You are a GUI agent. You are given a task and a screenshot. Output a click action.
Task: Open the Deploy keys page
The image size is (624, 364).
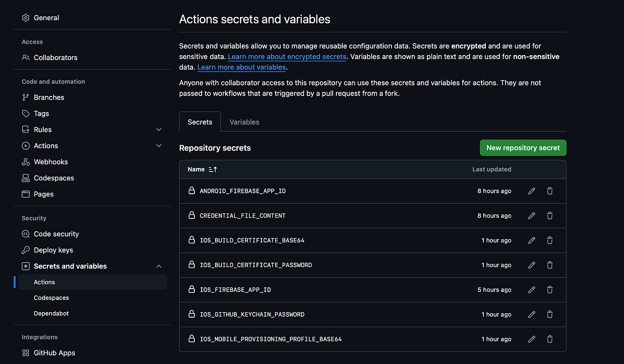[x=53, y=250]
